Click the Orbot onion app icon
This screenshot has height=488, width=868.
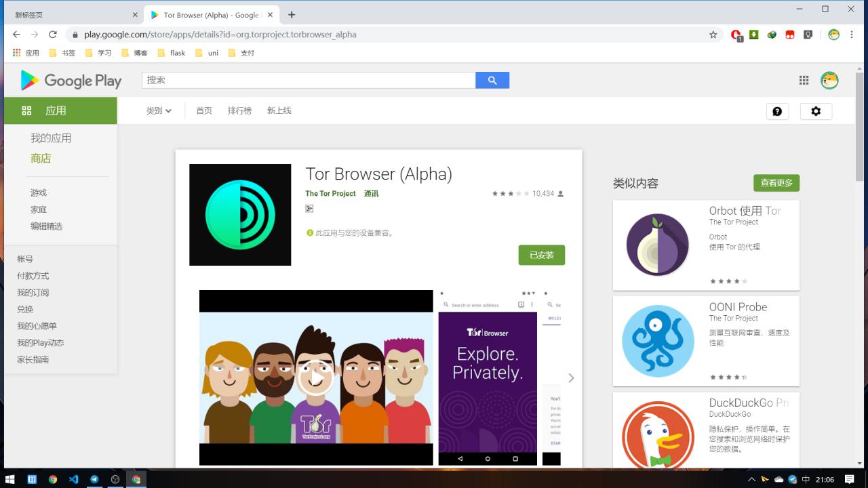point(657,245)
